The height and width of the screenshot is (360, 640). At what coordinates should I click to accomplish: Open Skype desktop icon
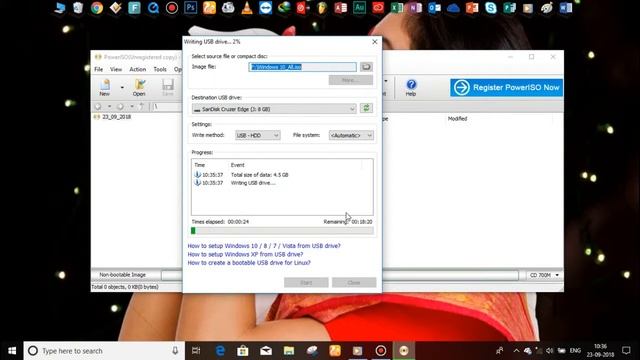point(491,8)
